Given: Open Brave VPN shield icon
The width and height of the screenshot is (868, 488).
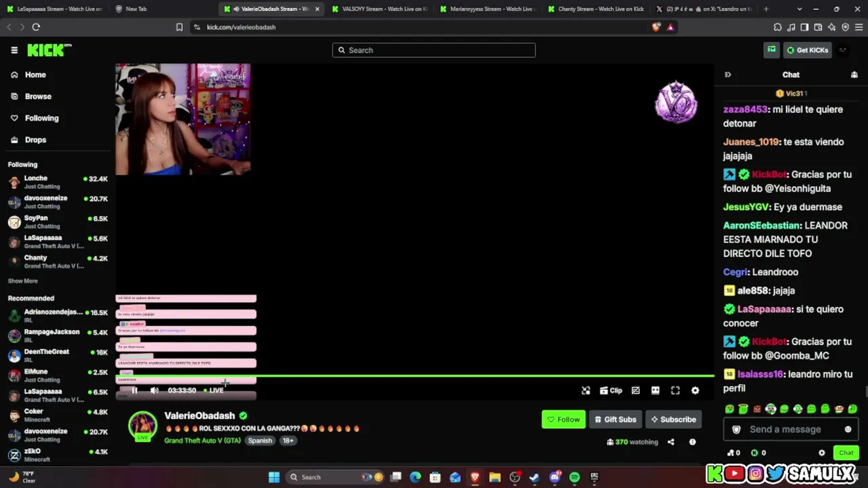Looking at the screenshot, I should [845, 27].
